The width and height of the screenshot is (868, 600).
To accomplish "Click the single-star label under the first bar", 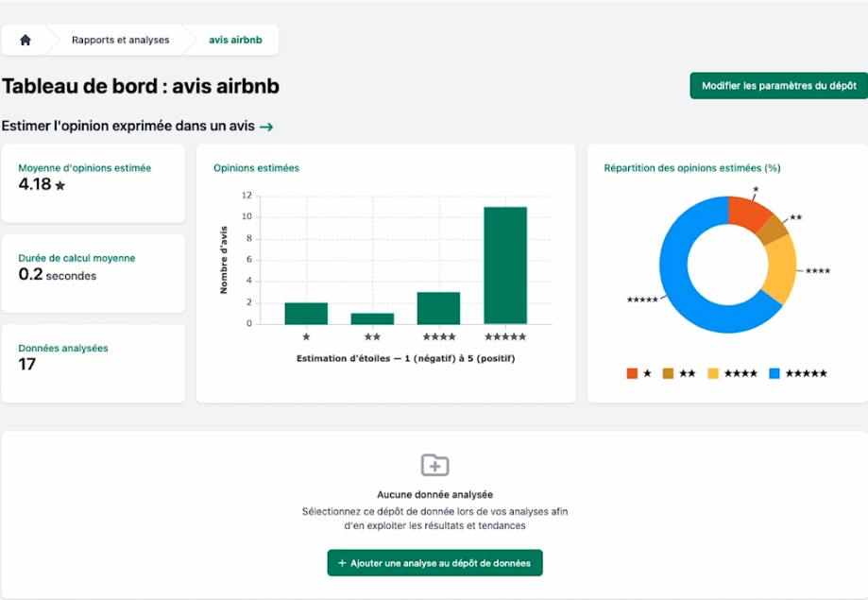I will [307, 335].
